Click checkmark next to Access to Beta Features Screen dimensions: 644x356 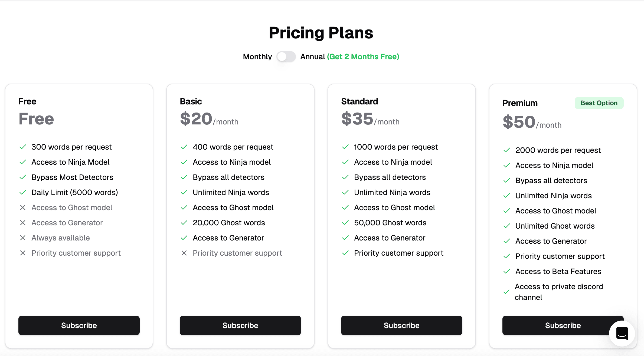tap(507, 271)
